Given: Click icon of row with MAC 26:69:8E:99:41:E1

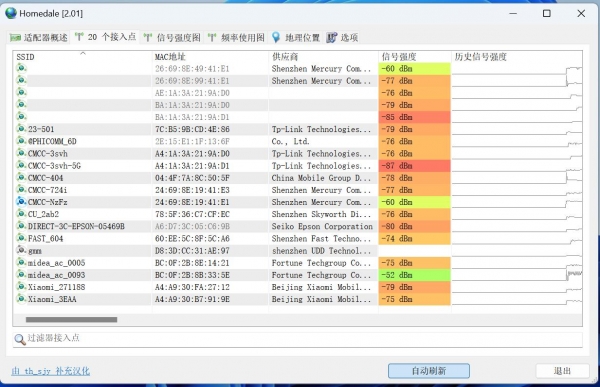Looking at the screenshot, I should click(21, 80).
